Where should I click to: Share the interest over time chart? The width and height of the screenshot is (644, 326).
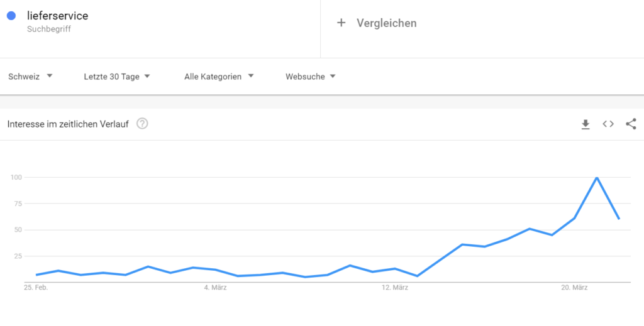click(631, 124)
